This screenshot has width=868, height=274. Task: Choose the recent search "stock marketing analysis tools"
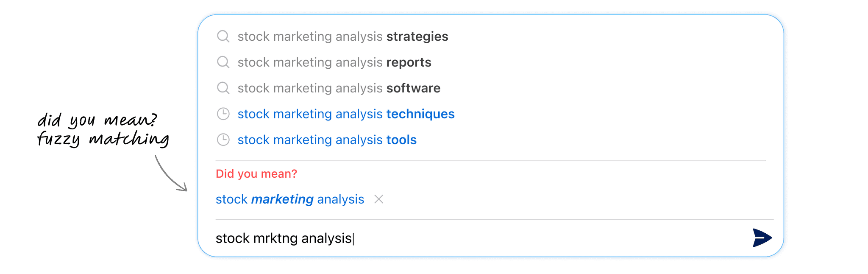point(327,140)
